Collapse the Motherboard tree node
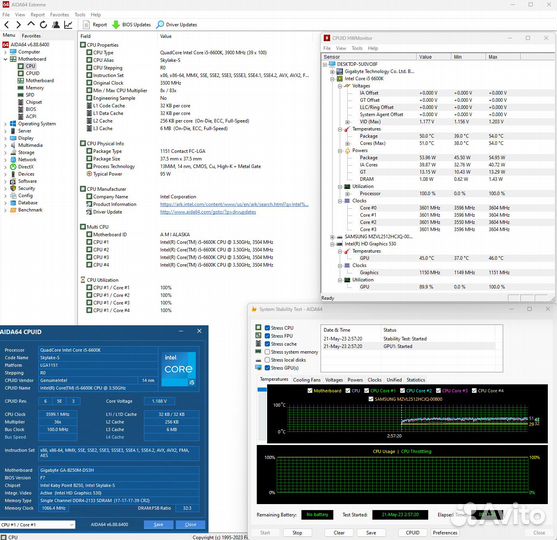Screen dimensions: 557x540 pos(5,59)
